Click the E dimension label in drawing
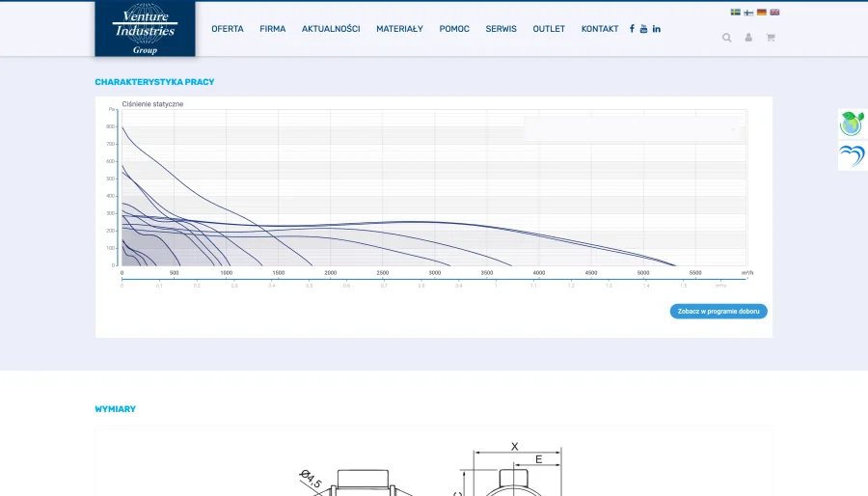 [538, 459]
